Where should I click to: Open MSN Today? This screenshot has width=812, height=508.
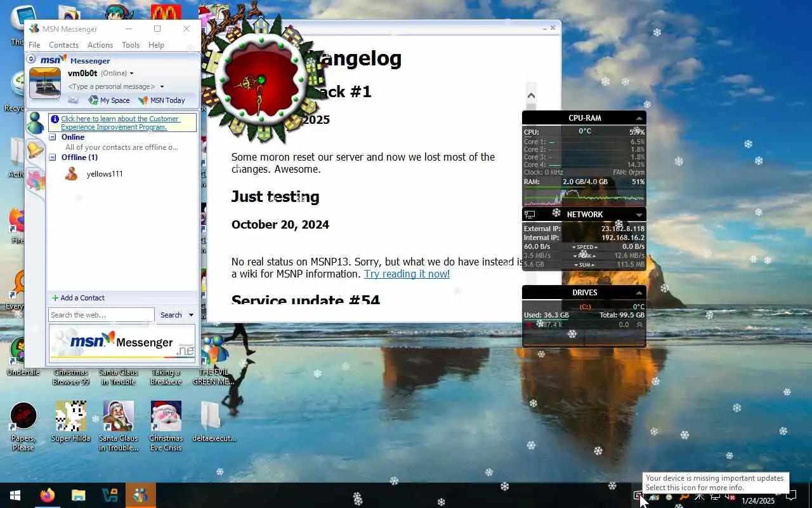click(x=162, y=100)
